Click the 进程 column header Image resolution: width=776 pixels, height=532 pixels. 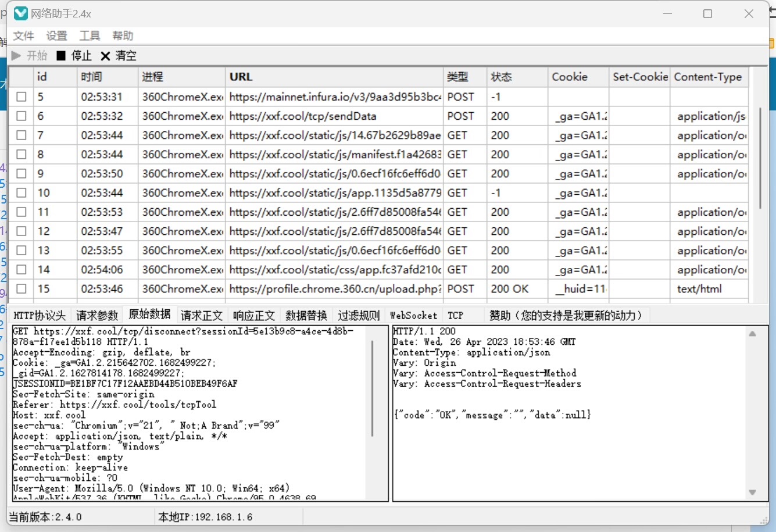pos(182,77)
